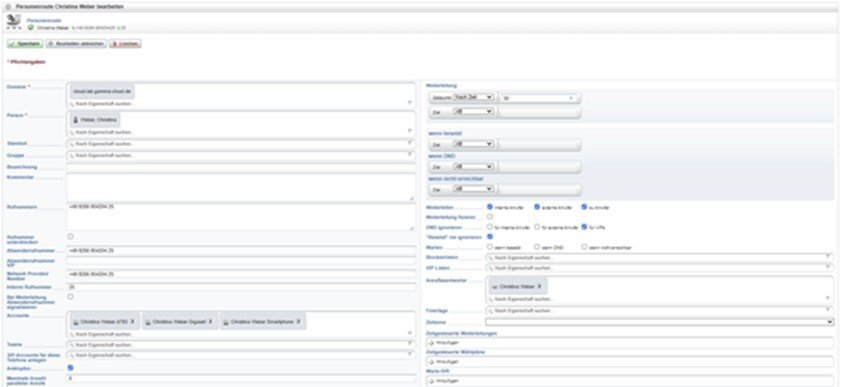Open the Zeitpunkt 'Nach Zeit' dropdown
841x387 pixels.
click(473, 97)
